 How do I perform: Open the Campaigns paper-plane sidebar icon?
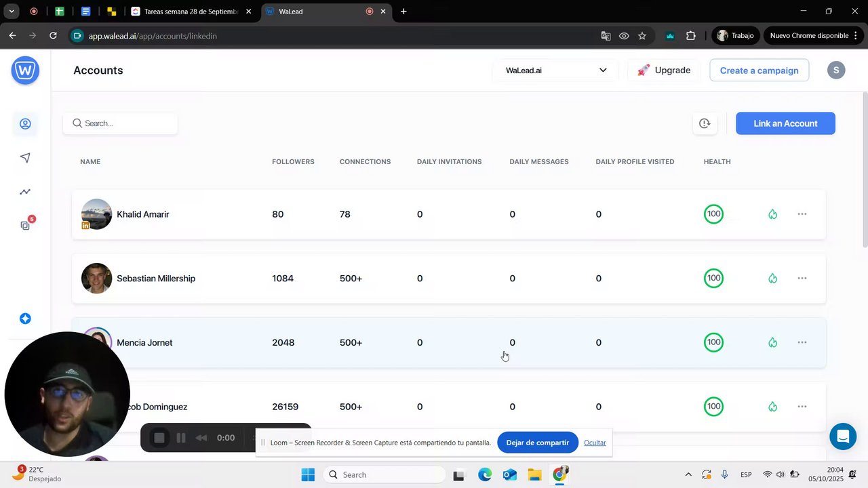(25, 158)
